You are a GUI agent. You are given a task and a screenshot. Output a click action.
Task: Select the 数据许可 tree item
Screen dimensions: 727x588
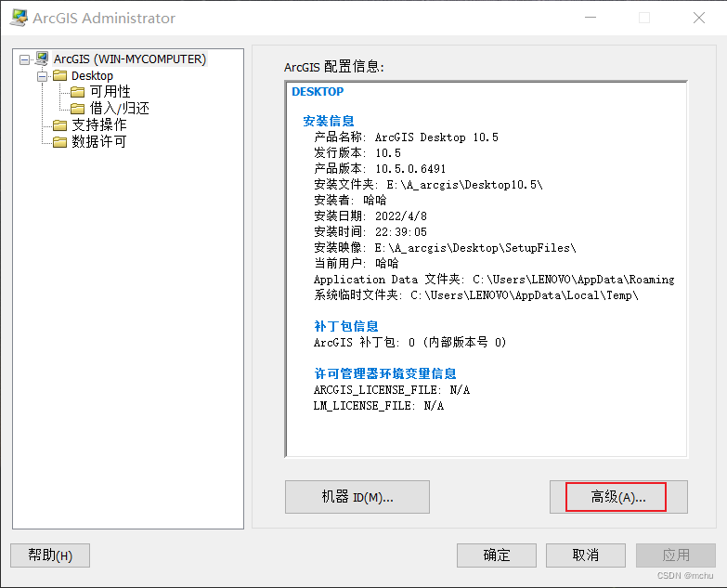[98, 141]
